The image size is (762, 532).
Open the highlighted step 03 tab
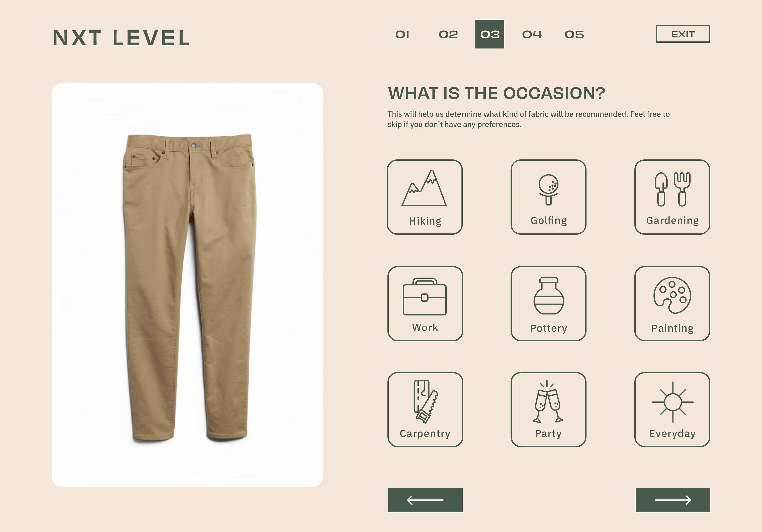coord(490,34)
